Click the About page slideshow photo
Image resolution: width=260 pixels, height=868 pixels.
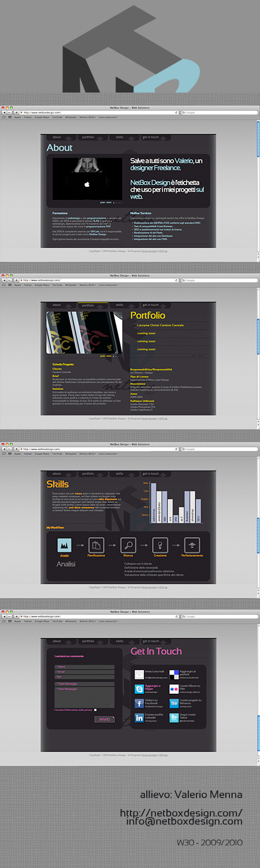click(87, 179)
